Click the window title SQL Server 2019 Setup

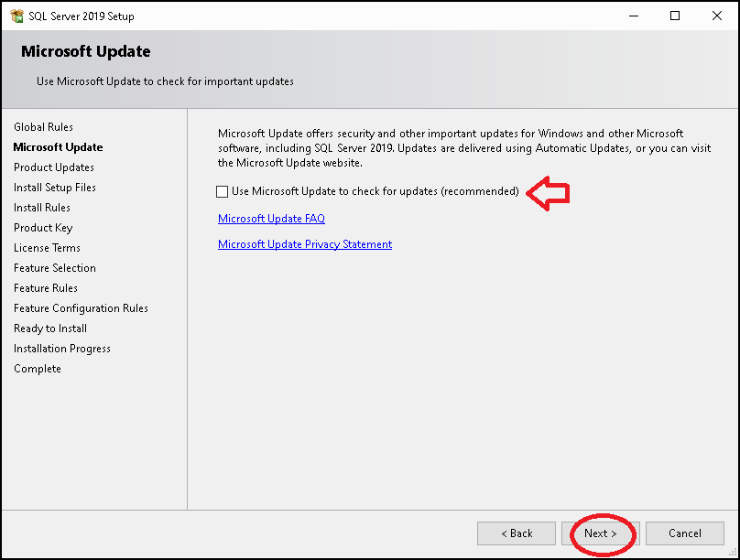click(x=82, y=16)
